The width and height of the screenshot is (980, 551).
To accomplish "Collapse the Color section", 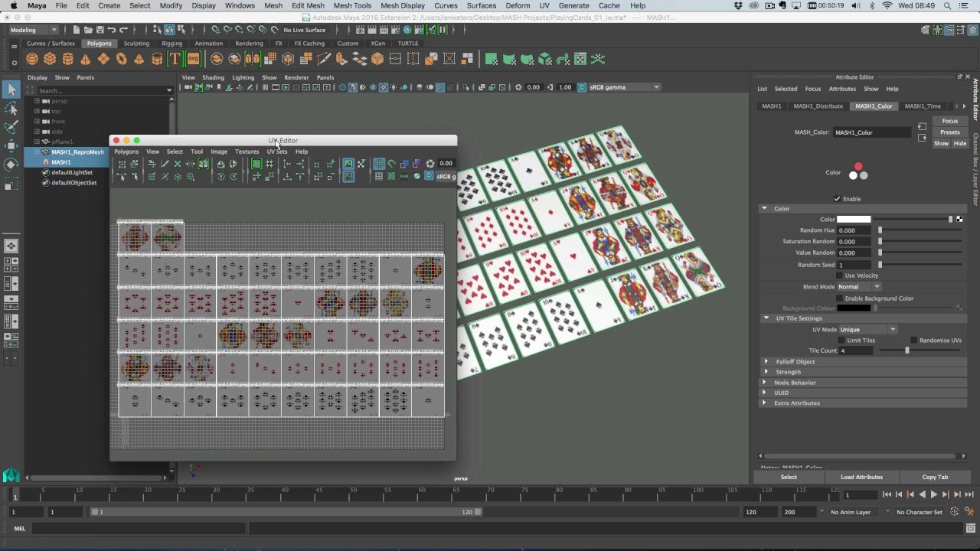I will click(764, 208).
